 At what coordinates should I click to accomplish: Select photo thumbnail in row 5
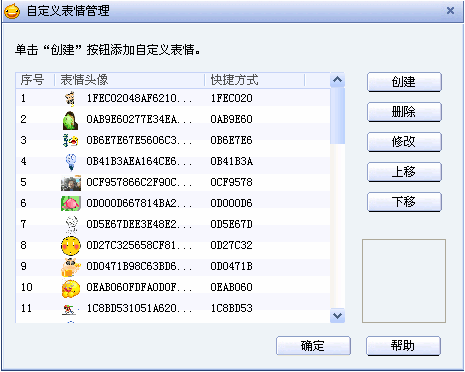click(x=71, y=183)
